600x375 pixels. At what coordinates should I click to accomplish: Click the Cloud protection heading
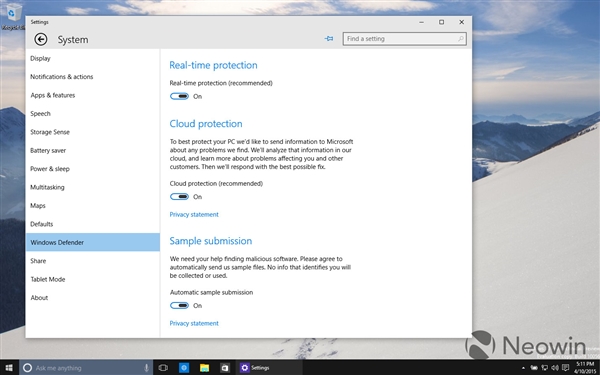(x=206, y=124)
